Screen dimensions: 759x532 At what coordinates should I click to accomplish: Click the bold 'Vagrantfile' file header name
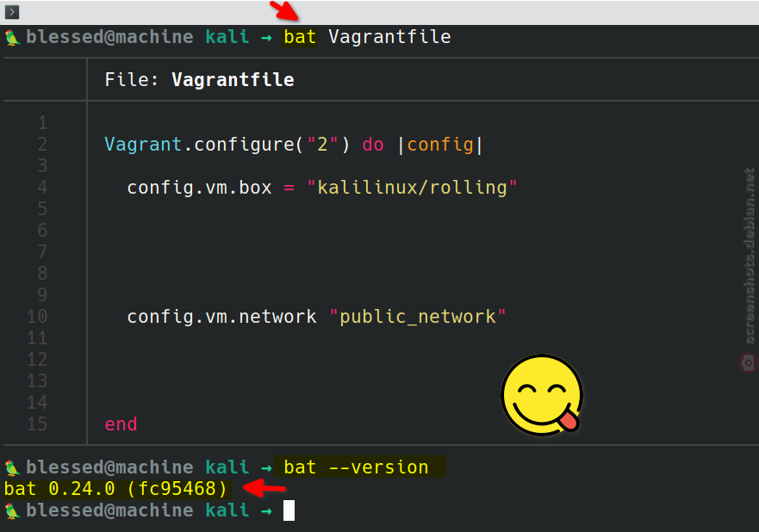233,80
